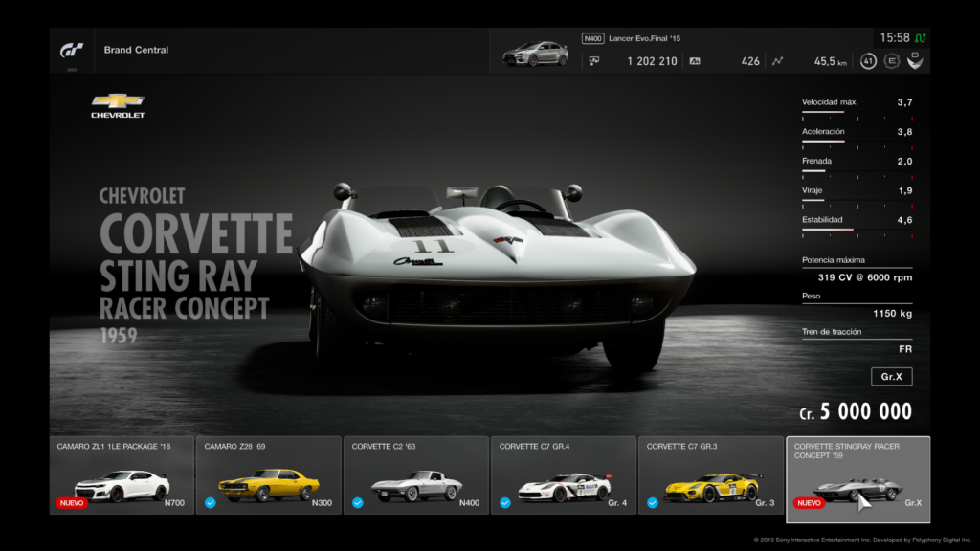Click the owned checkmark on Corvette C7 Gr.4

pos(505,503)
